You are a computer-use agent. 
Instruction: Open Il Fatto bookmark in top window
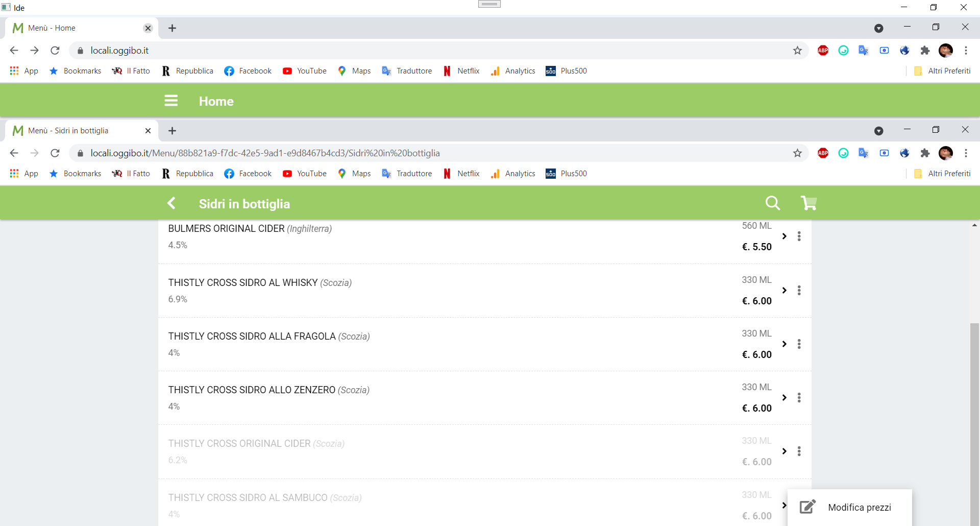pyautogui.click(x=131, y=71)
